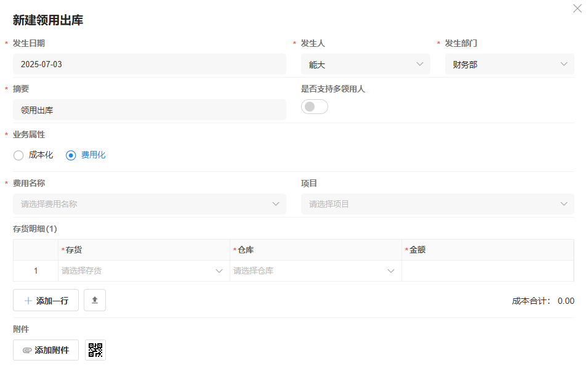Viewport: 588px width, 379px height.
Task: Click the 添加一行 button
Action: pos(46,300)
